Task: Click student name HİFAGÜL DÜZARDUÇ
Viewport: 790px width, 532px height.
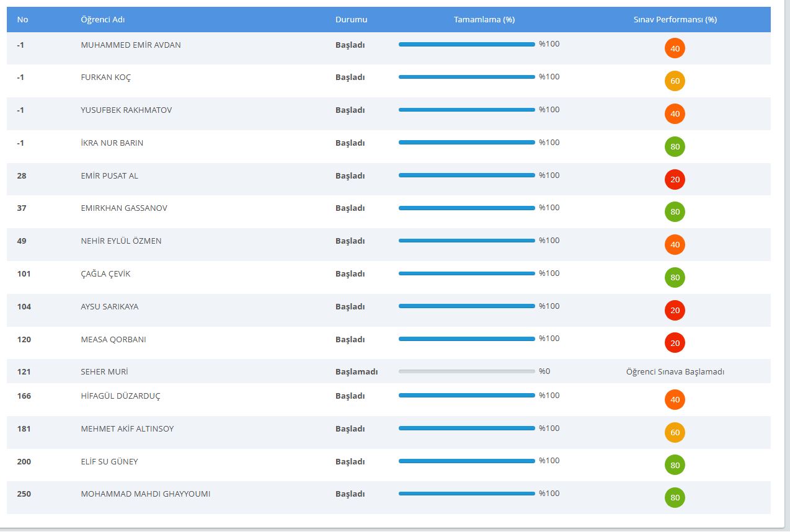Action: point(120,396)
